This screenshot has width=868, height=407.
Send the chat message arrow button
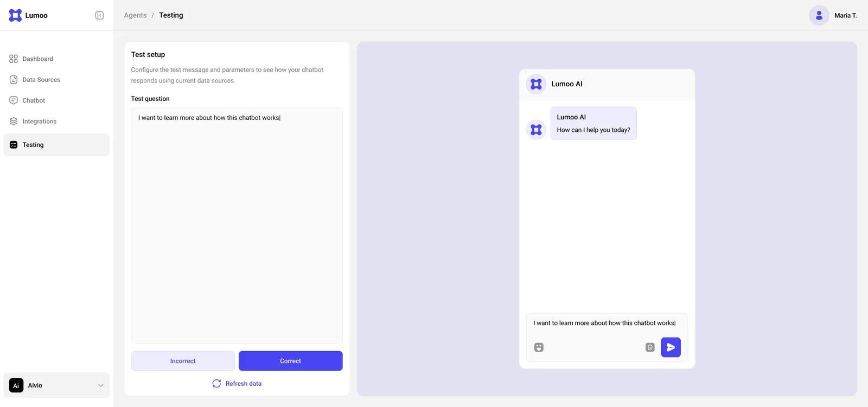(x=671, y=347)
